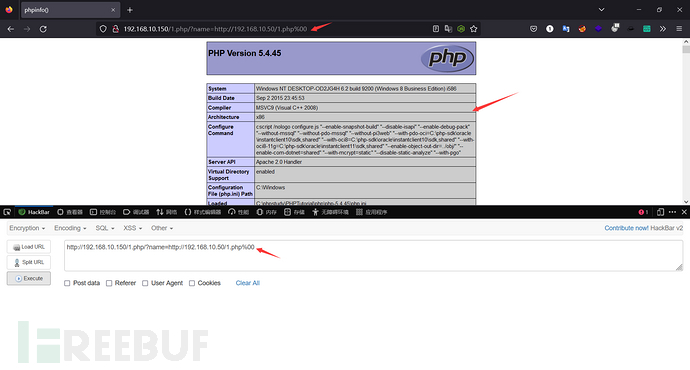Click the "MSVC9 (Visual C++ 2008)" cell
690x370 pixels.
(x=365, y=107)
